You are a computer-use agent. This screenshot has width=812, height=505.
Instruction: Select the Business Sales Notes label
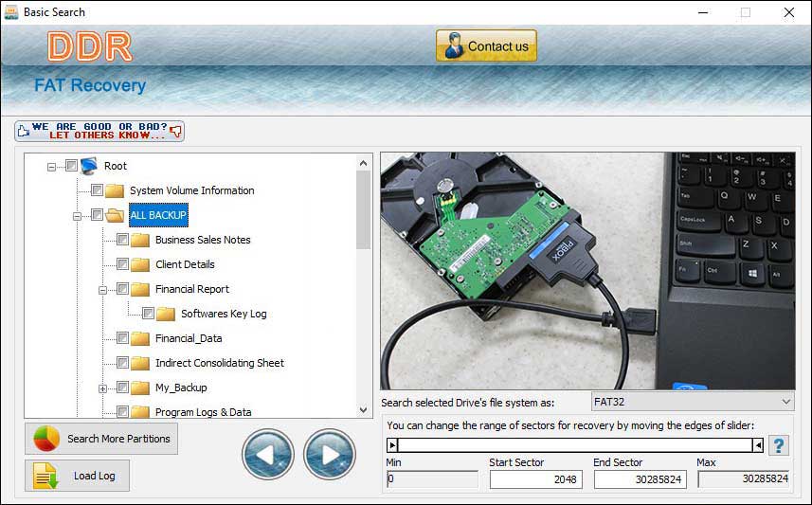[x=203, y=240]
